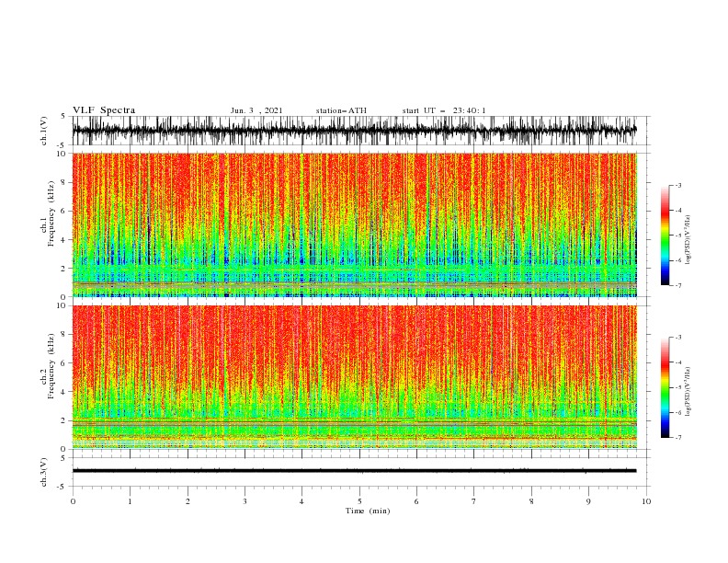Click the 'Time (min)' axis label

(x=368, y=511)
